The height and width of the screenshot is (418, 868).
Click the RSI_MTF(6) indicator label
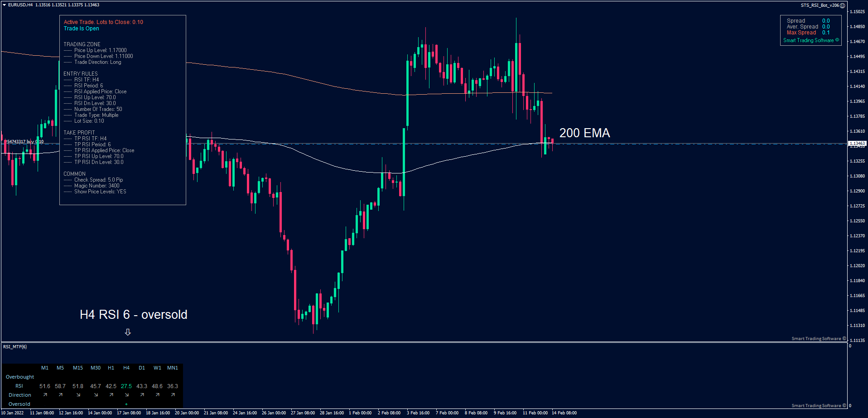click(x=15, y=347)
